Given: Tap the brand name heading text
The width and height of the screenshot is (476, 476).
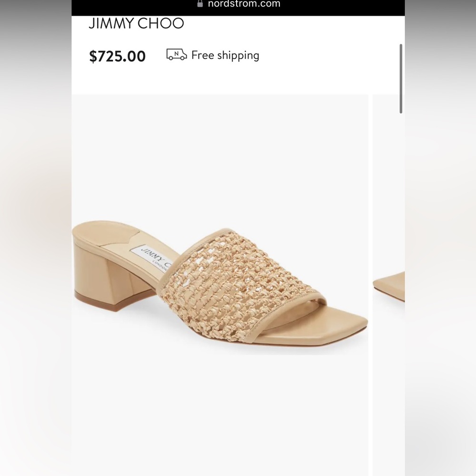Looking at the screenshot, I should [136, 24].
